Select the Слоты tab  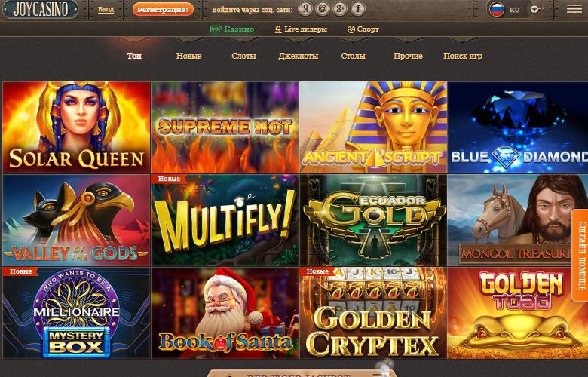(x=243, y=56)
